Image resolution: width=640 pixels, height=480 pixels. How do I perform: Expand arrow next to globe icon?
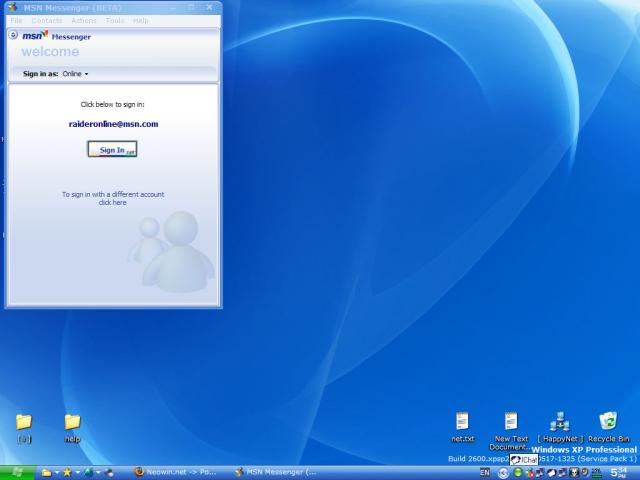coord(98,473)
